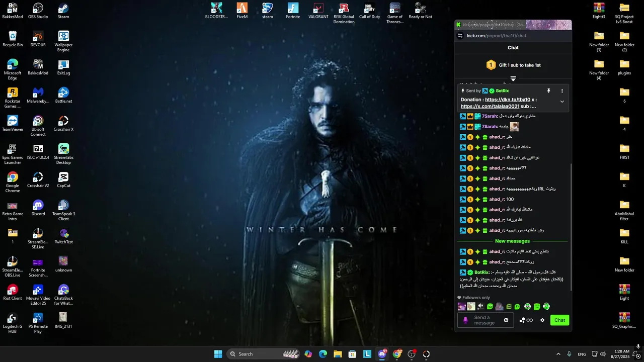
Task: Click the site settings icon in address bar
Action: tap(460, 36)
